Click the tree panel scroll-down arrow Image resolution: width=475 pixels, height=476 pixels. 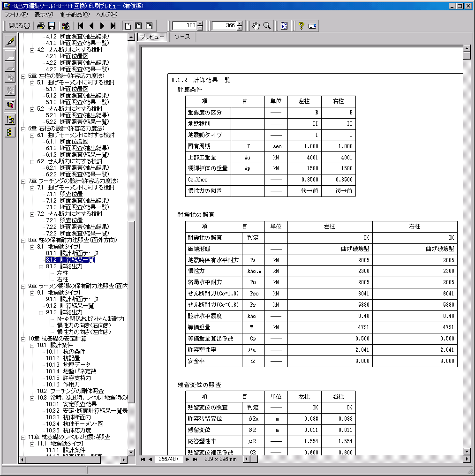(x=131, y=453)
